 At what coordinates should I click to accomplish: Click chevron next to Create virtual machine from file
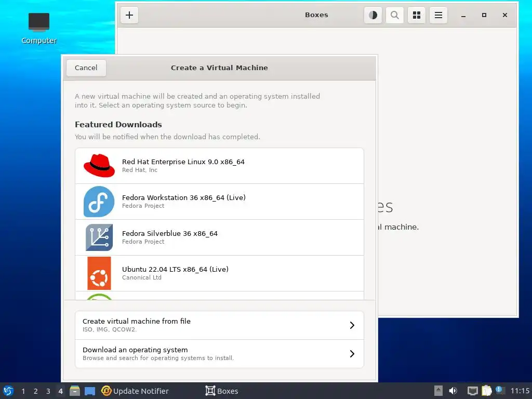352,325
